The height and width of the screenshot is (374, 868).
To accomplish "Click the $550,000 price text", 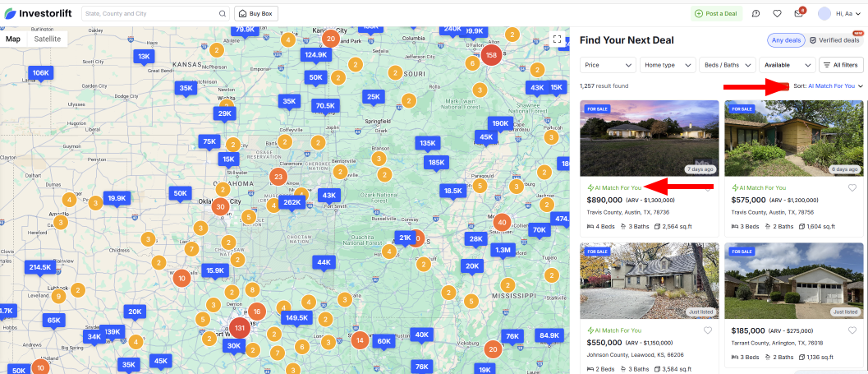I will [604, 343].
